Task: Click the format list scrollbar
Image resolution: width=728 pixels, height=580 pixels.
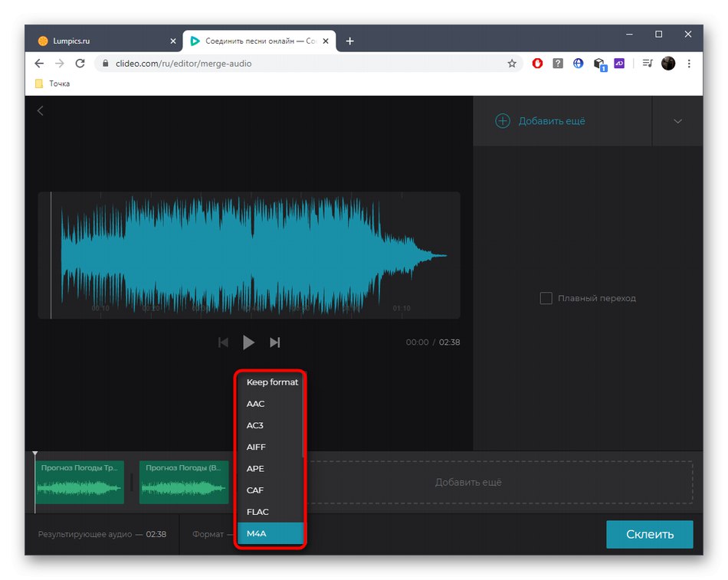Action: click(303, 415)
